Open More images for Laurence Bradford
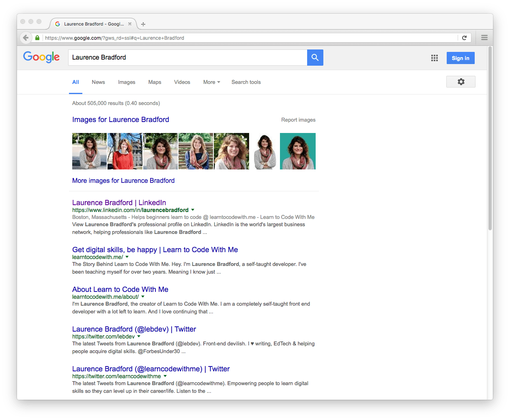 (x=123, y=180)
